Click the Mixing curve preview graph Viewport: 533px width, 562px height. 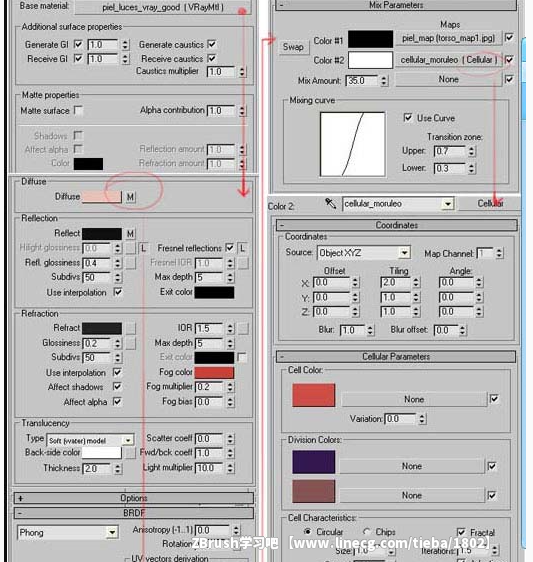click(353, 144)
